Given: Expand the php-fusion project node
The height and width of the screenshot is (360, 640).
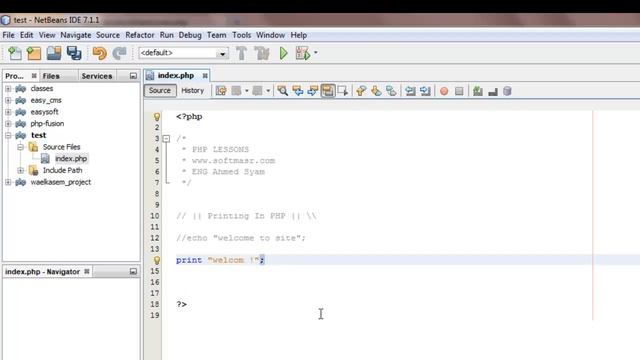Looking at the screenshot, I should [x=8, y=123].
